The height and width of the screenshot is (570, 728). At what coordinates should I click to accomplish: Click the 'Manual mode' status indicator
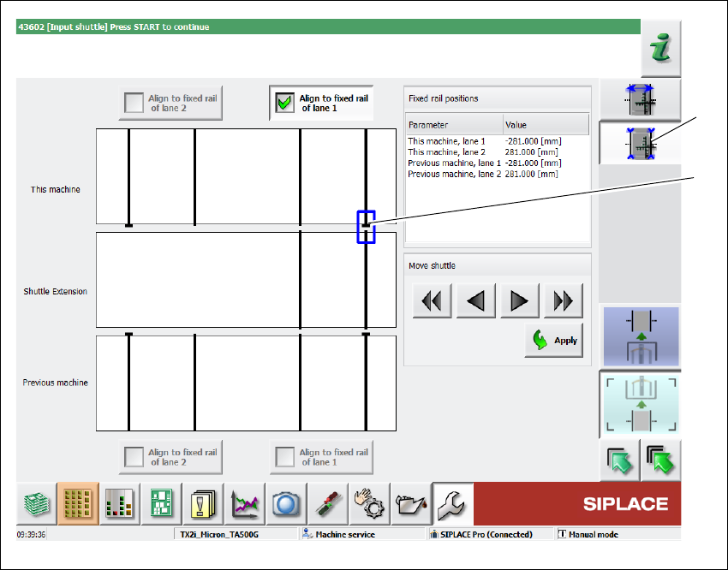(618, 534)
